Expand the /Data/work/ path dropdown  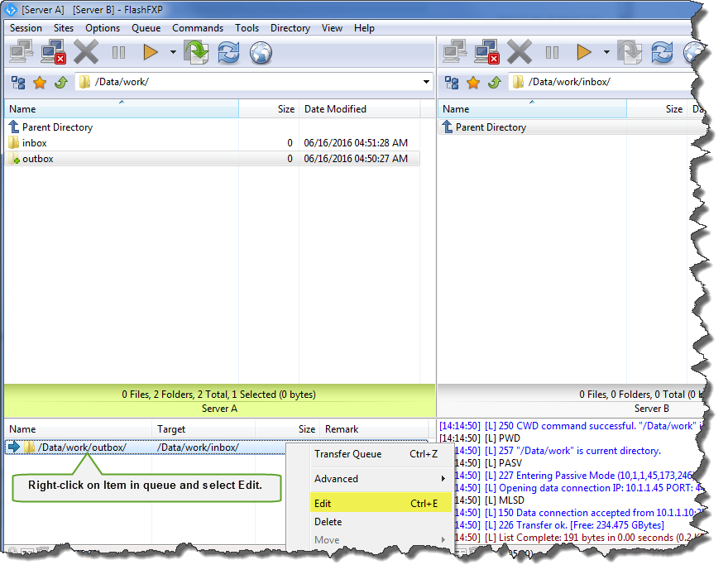(426, 82)
